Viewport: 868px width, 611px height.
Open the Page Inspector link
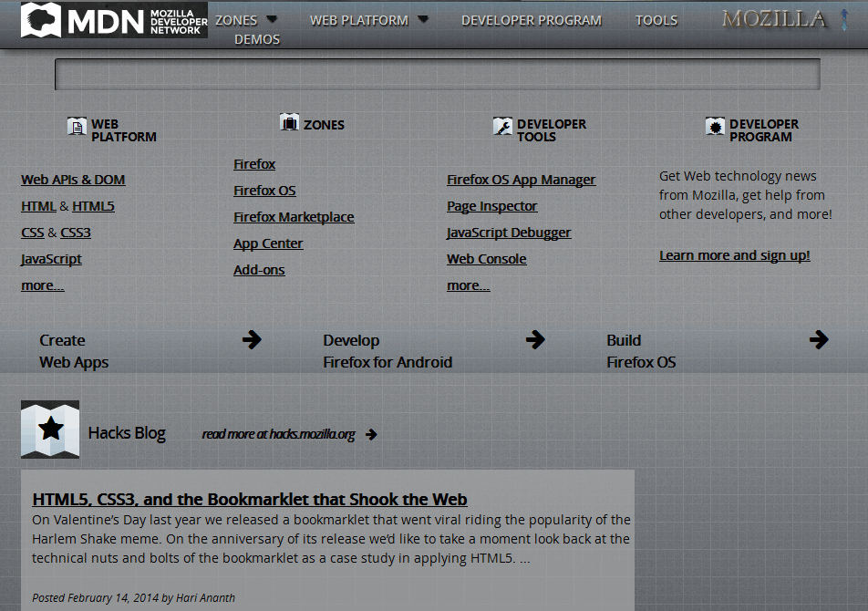pyautogui.click(x=492, y=206)
